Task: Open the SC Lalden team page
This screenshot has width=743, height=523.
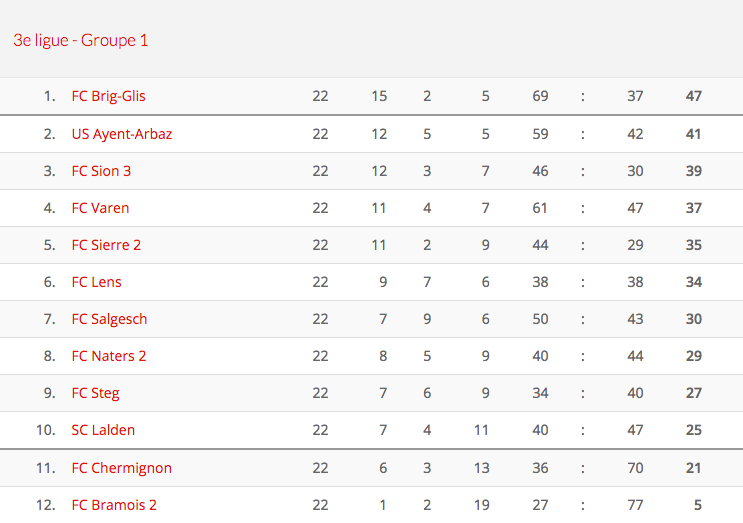Action: 103,430
